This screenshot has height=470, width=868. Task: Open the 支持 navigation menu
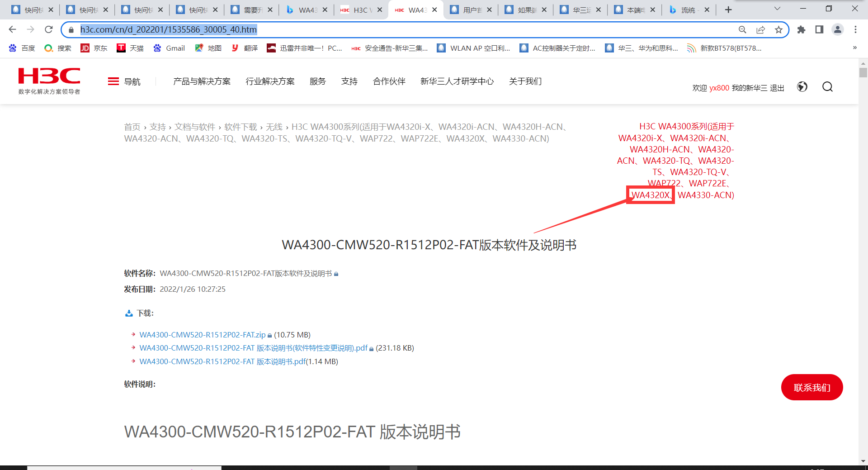(349, 81)
